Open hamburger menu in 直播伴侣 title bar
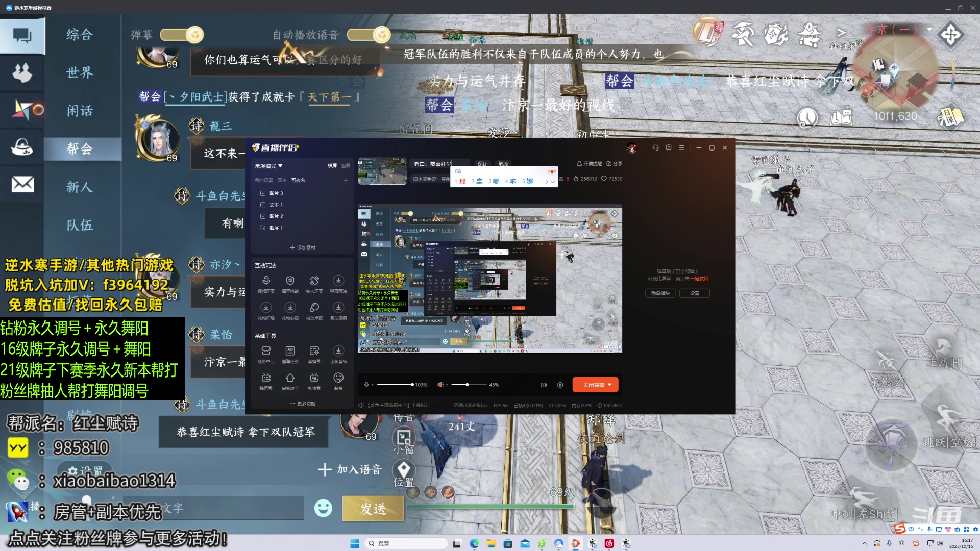The width and height of the screenshot is (980, 551). tap(681, 147)
